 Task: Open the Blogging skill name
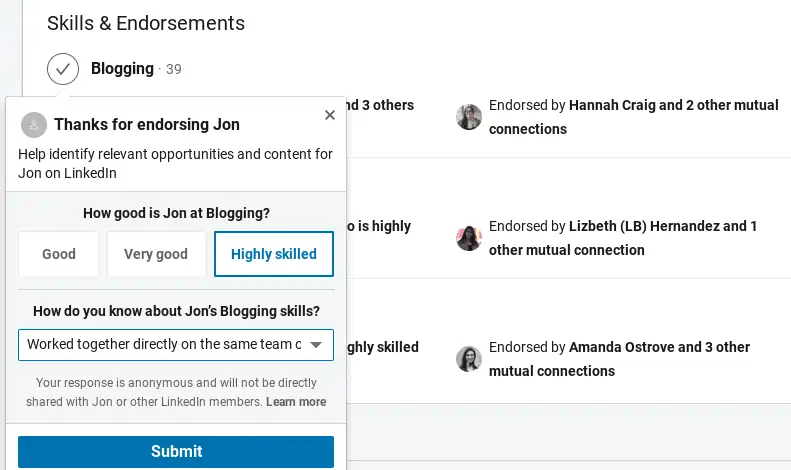click(x=122, y=69)
